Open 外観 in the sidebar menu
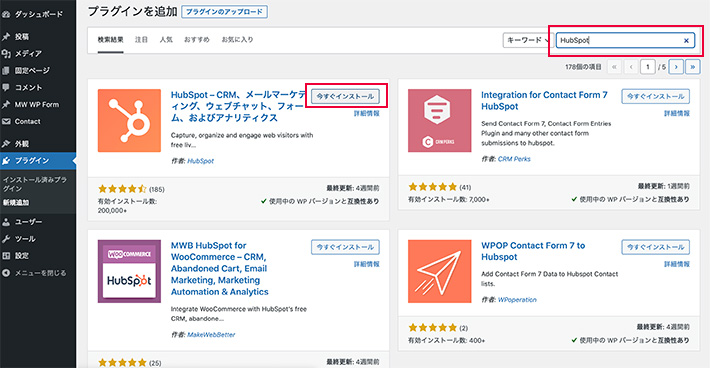710x368 pixels. (x=22, y=144)
